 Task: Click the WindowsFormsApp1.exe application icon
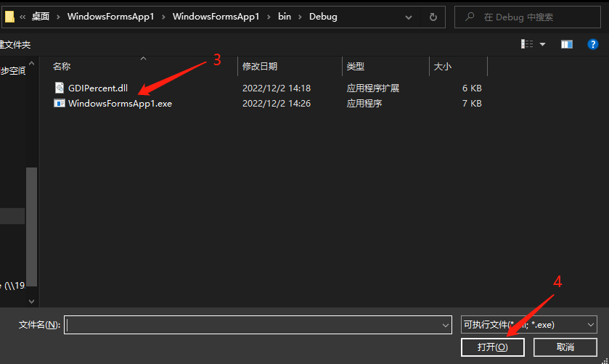(x=60, y=103)
